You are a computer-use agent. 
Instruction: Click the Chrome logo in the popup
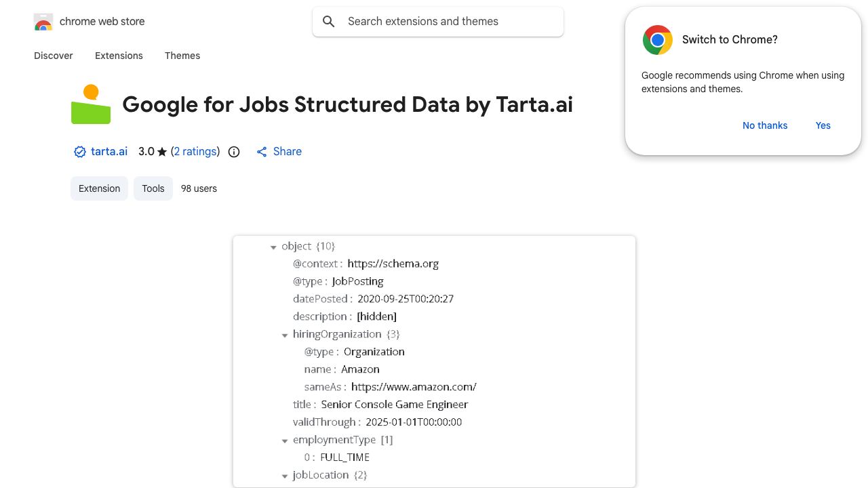(658, 40)
